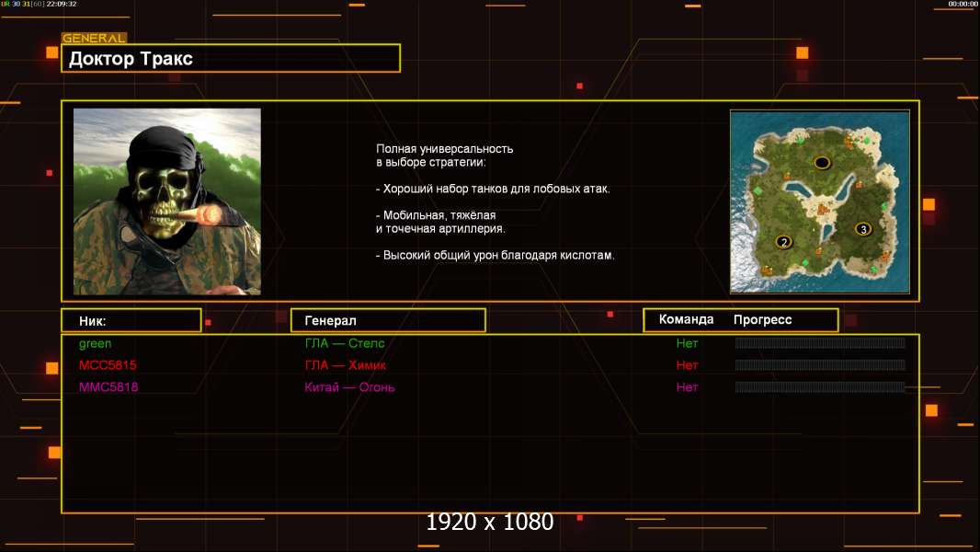Select player MCC5815 in the list
Image resolution: width=980 pixels, height=552 pixels.
point(108,365)
